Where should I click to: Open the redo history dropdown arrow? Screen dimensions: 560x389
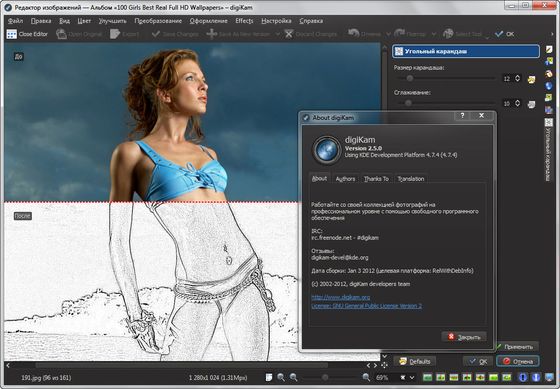coord(434,34)
